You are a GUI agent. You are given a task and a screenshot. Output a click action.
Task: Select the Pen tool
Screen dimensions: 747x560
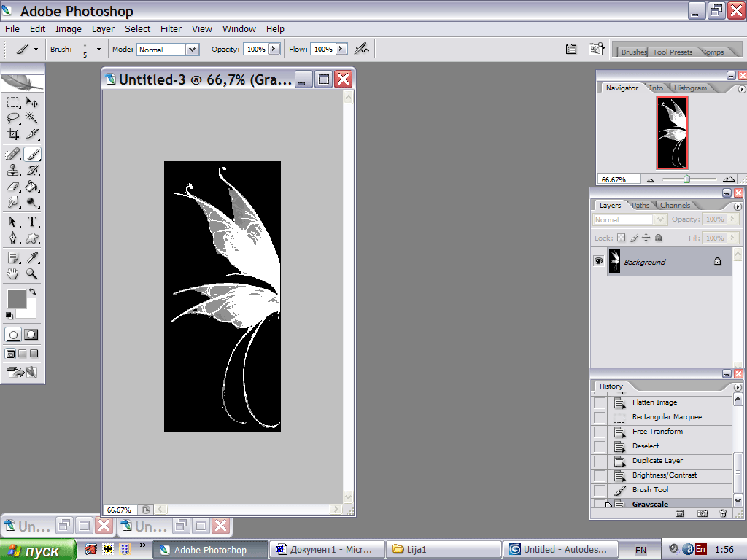[13, 238]
